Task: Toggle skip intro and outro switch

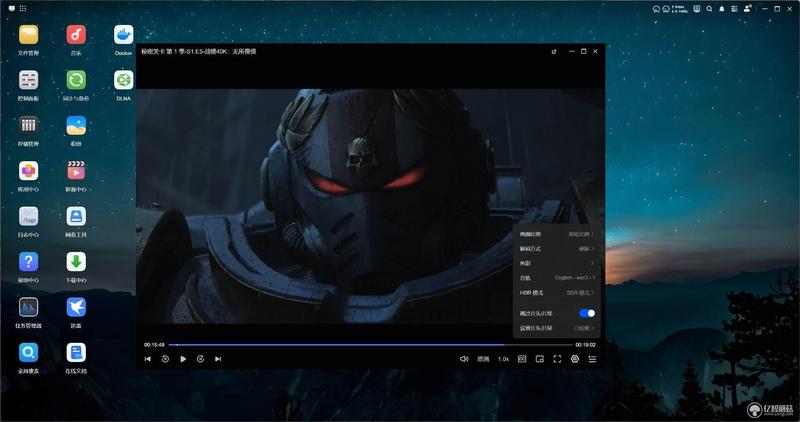Action: click(587, 313)
